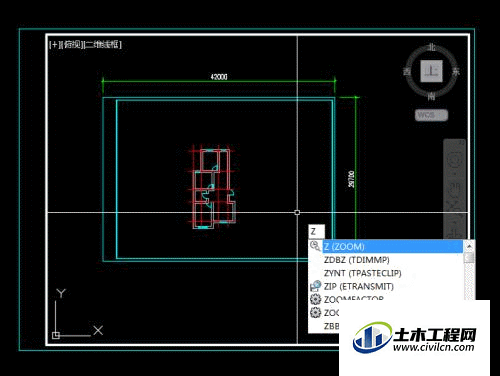Click the suggestion list scrollbar up arrow
This screenshot has height=376, width=500.
click(469, 246)
